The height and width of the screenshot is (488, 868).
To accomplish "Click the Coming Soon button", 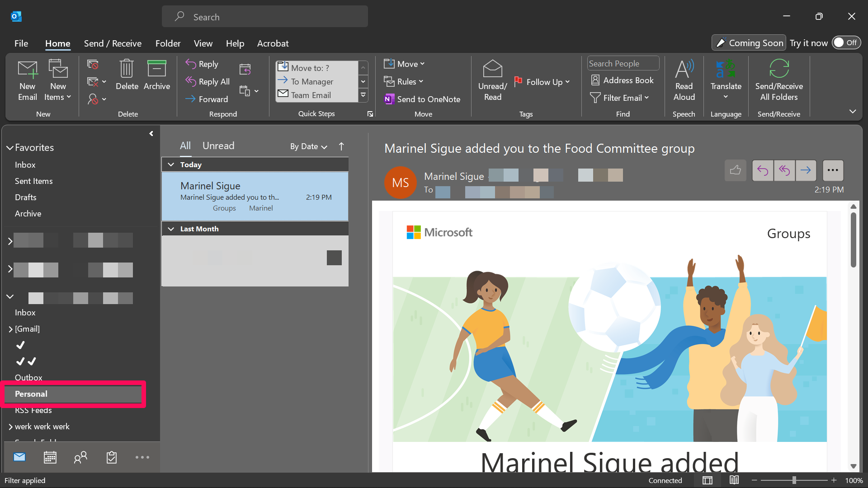I will (x=749, y=43).
